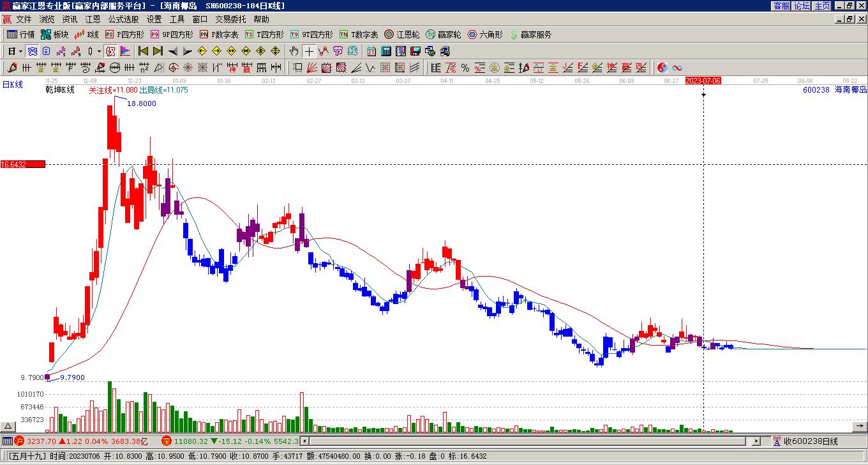Click the 出局线=11.075 label

[163, 90]
